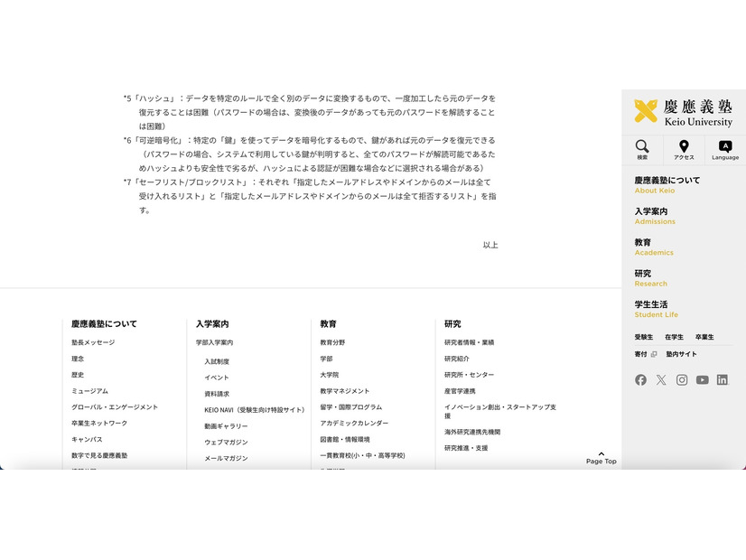746x560 pixels.
Task: Click the X (Twitter) social icon
Action: point(661,379)
